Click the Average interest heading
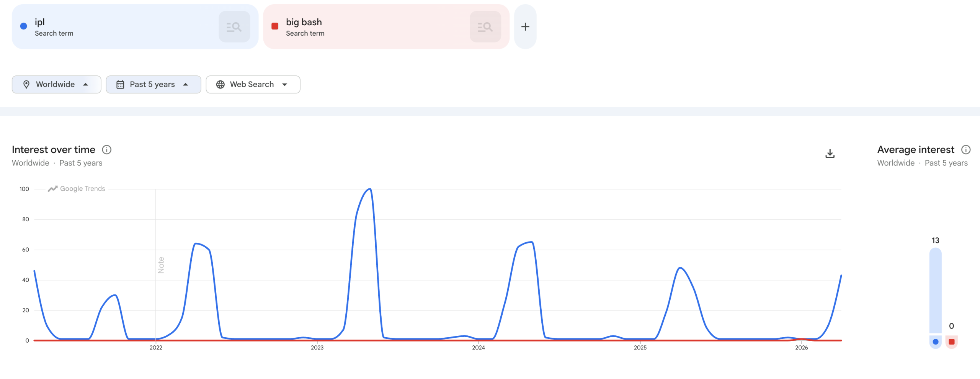 click(916, 150)
